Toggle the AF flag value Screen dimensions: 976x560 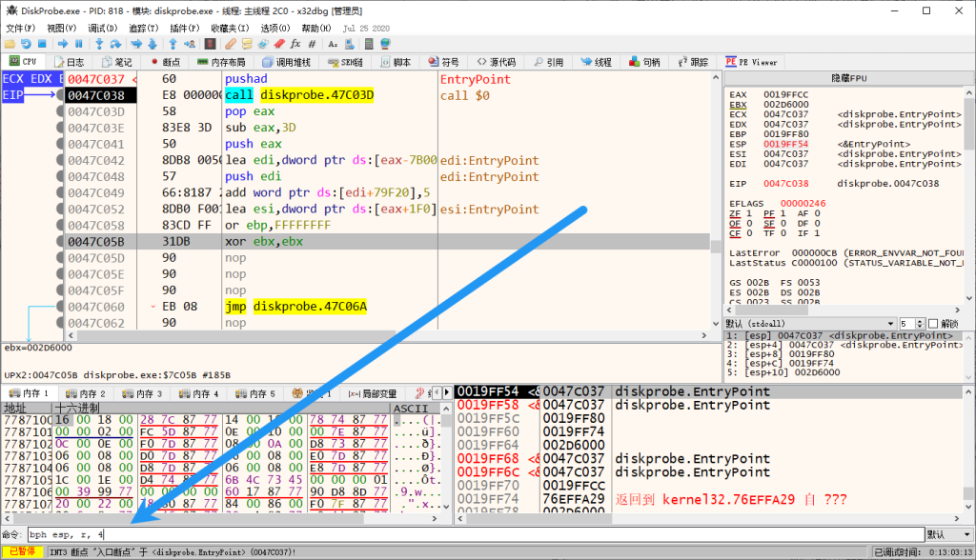click(817, 213)
